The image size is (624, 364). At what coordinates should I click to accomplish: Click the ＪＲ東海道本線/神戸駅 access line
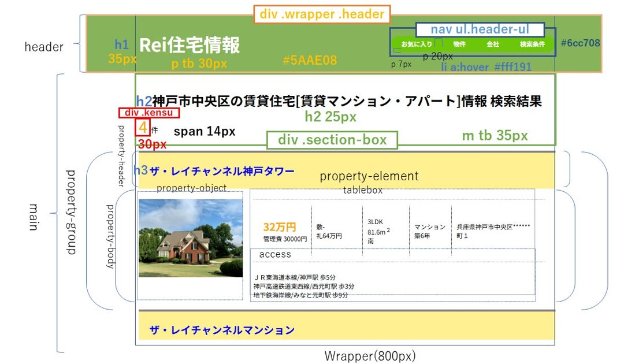coord(295,277)
